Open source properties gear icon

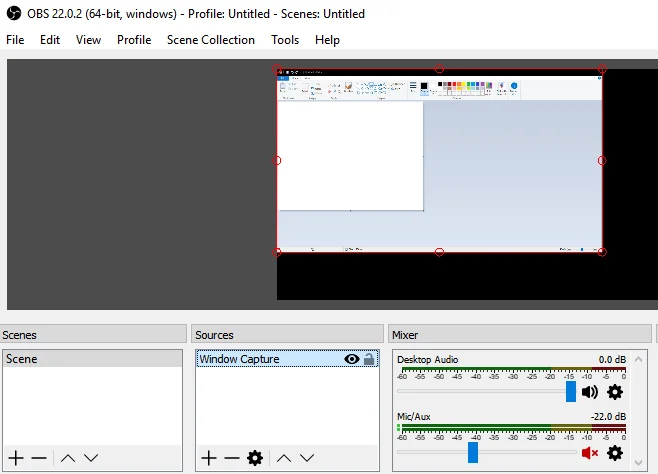pos(255,457)
